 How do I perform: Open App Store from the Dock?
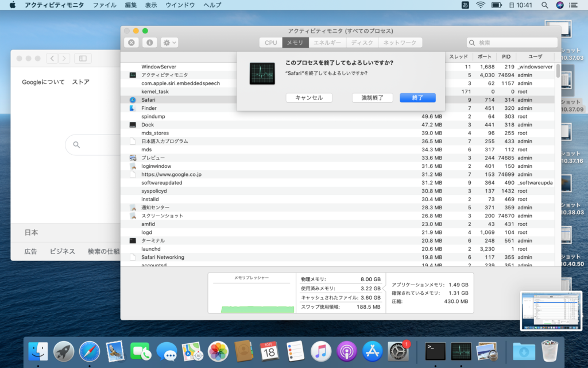tap(372, 352)
